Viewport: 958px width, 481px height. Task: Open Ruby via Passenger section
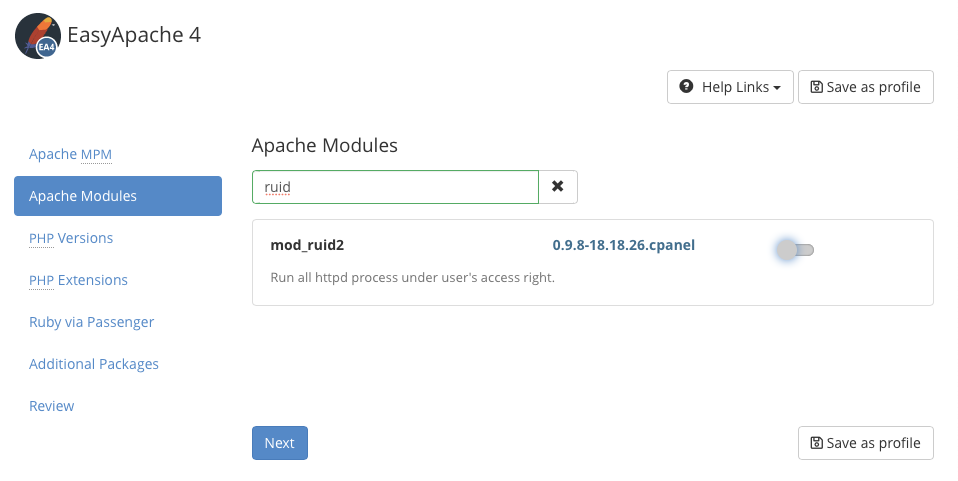click(91, 322)
